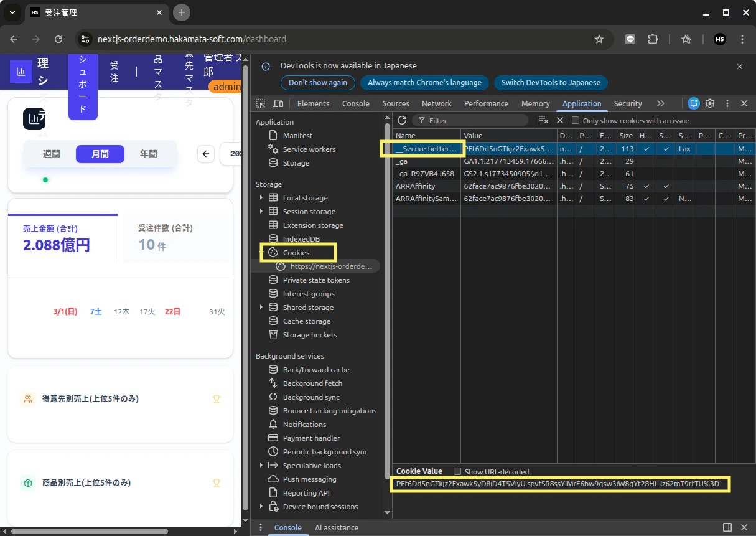Viewport: 756px width, 536px height.
Task: Open the AI assistance sparkle icon in toolbar
Action: [694, 103]
